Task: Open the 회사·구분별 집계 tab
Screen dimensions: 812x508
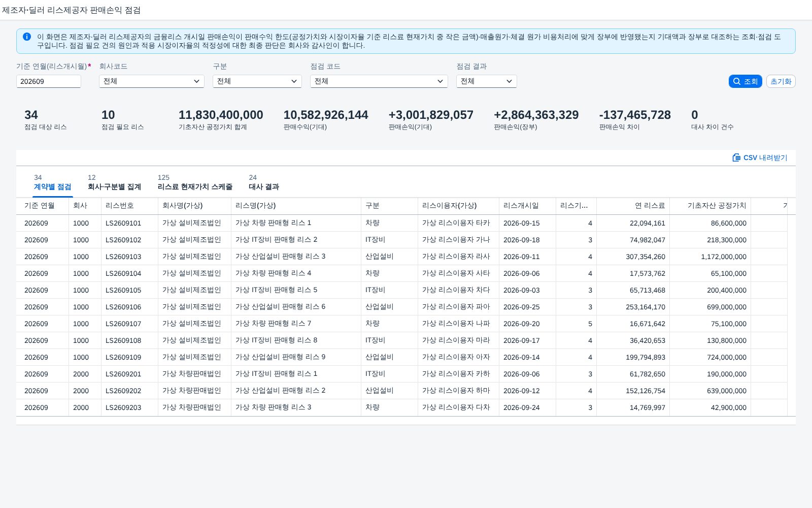Action: pyautogui.click(x=114, y=182)
